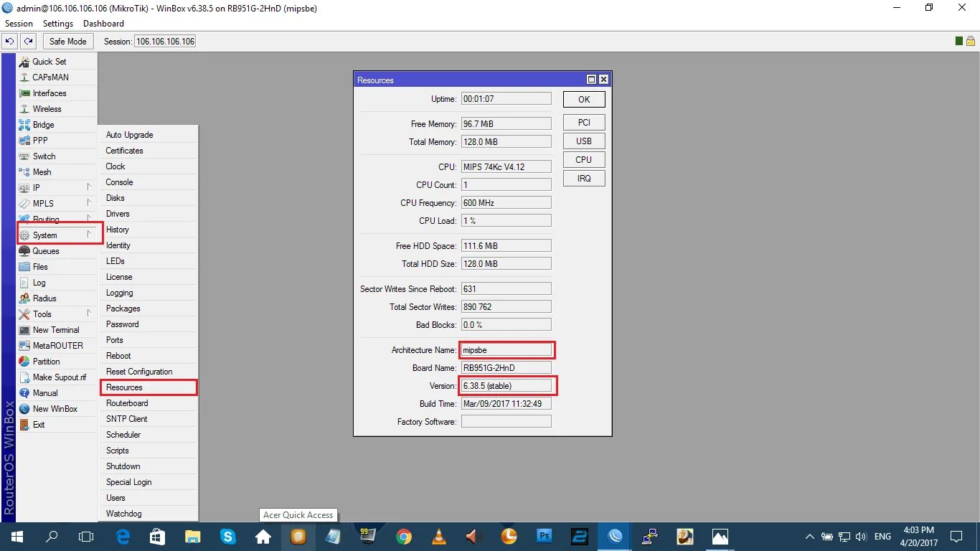Click the Session address field
The width and height of the screenshot is (980, 551).
(165, 42)
